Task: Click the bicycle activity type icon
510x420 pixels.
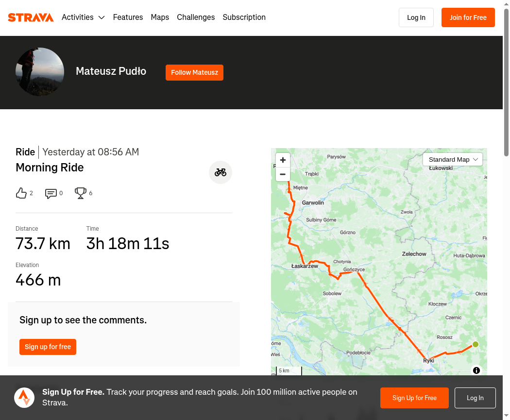Action: click(221, 172)
